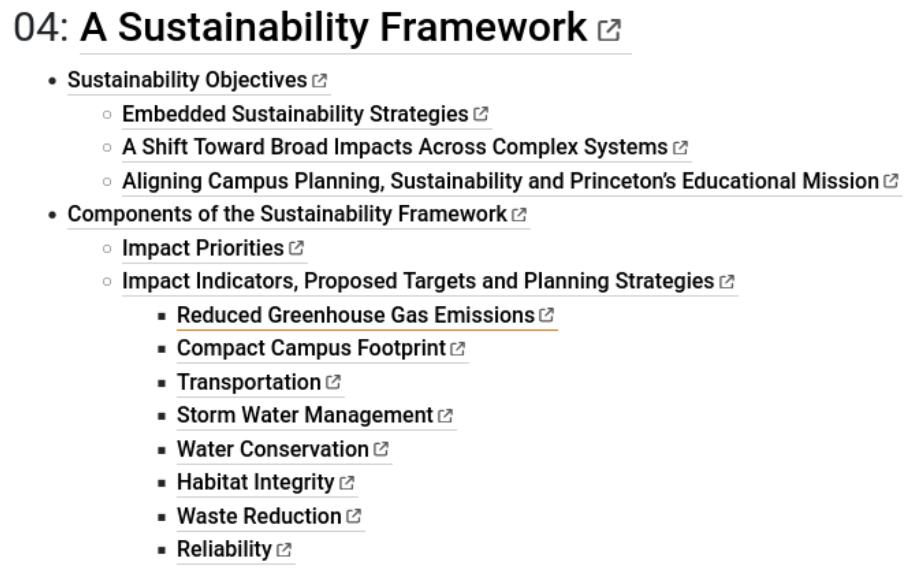Open the Sustainability Objectives link
Viewport: 924px width, 573px height.
tap(187, 80)
